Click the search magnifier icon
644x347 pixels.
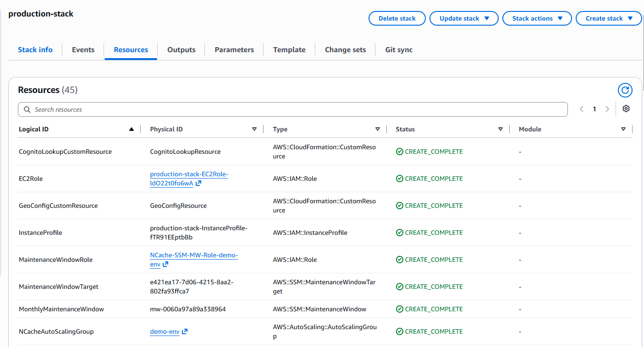[27, 109]
